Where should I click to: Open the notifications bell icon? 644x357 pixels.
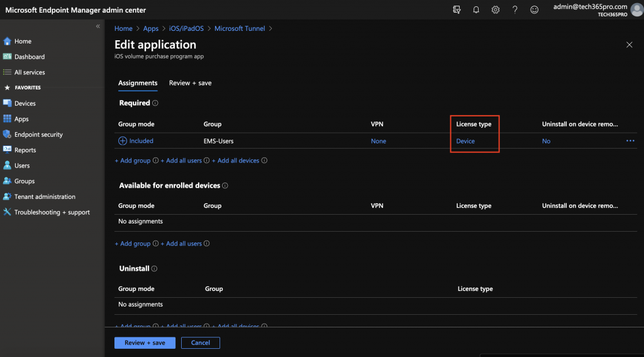[476, 9]
